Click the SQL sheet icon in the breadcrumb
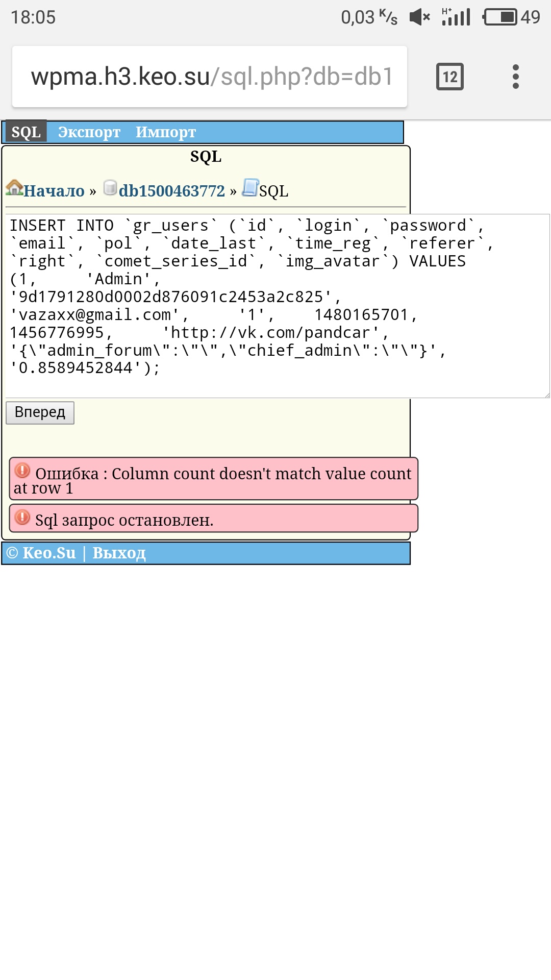Image resolution: width=551 pixels, height=980 pixels. point(250,187)
